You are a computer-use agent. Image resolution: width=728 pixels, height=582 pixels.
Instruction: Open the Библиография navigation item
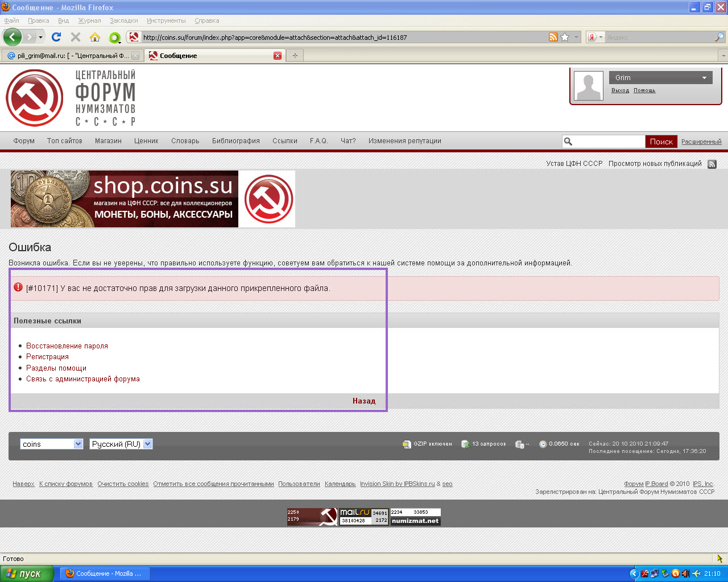[x=236, y=141]
